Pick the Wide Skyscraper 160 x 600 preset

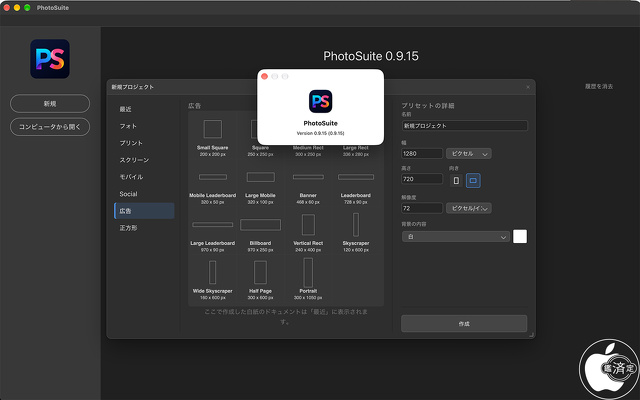pos(213,280)
